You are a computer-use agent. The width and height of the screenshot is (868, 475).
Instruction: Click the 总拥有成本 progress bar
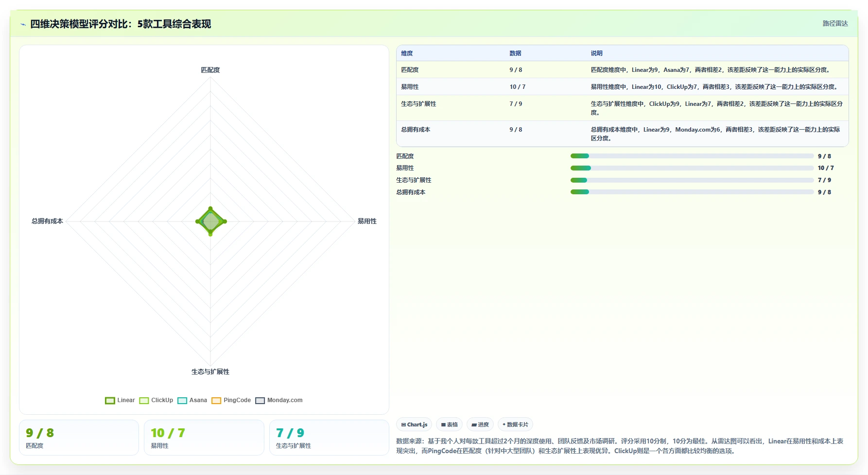click(x=692, y=192)
